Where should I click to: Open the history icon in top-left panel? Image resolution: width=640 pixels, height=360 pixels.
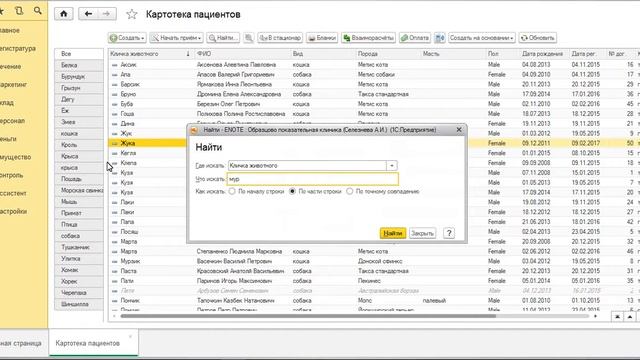19,11
